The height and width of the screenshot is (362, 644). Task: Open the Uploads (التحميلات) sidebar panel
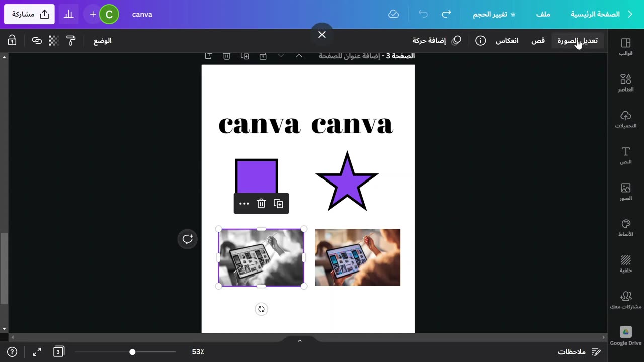[x=625, y=119]
